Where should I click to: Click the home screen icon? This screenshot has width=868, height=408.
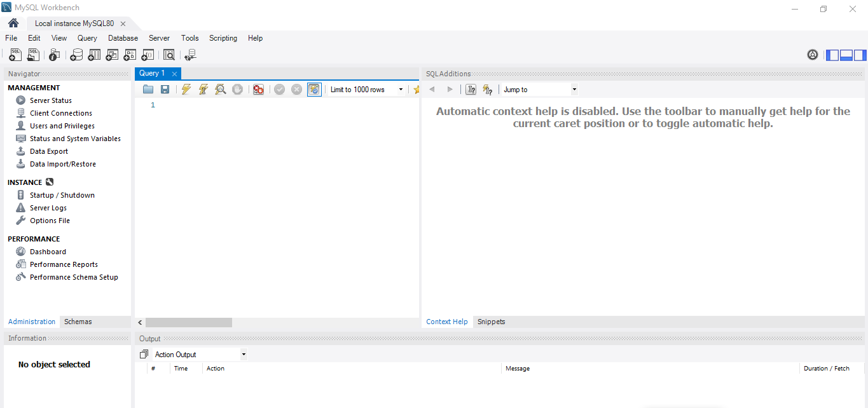(x=13, y=24)
